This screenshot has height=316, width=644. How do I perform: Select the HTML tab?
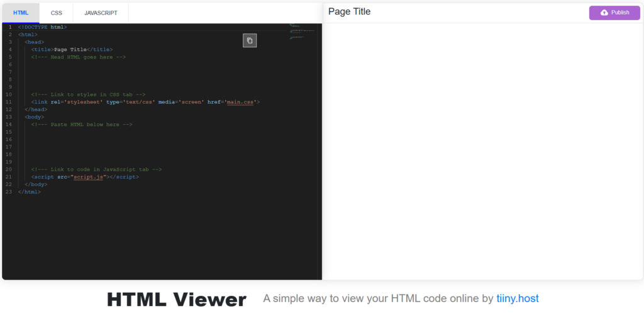point(21,13)
